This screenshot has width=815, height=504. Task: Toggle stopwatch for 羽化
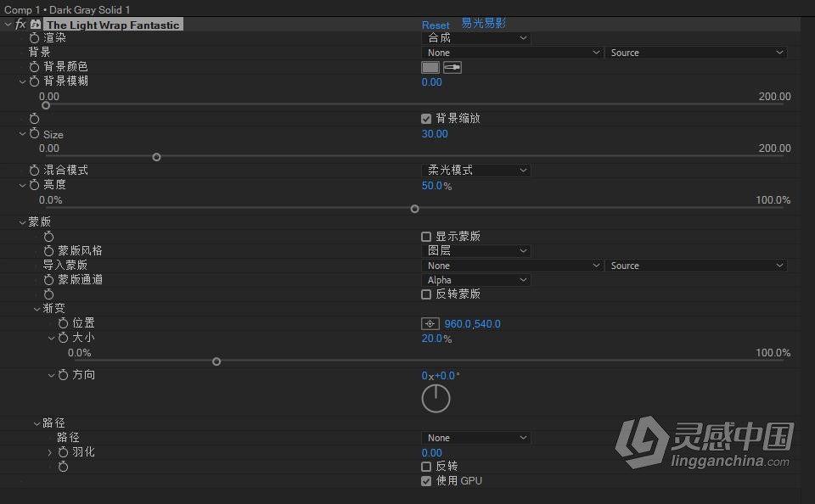[64, 452]
